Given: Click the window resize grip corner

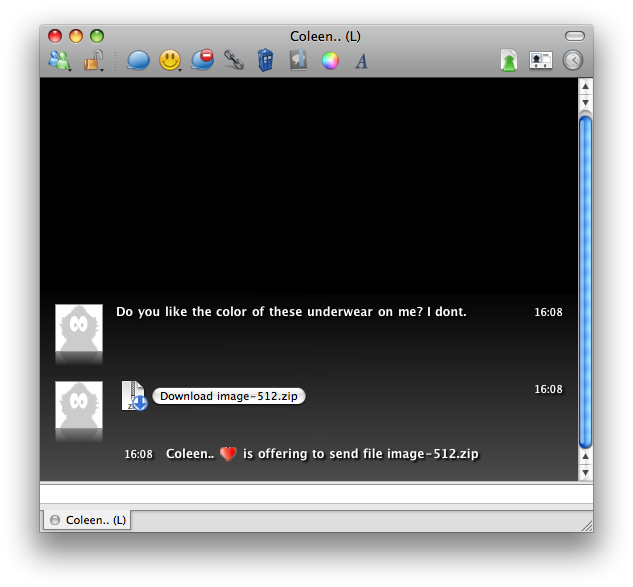Looking at the screenshot, I should pyautogui.click(x=587, y=525).
